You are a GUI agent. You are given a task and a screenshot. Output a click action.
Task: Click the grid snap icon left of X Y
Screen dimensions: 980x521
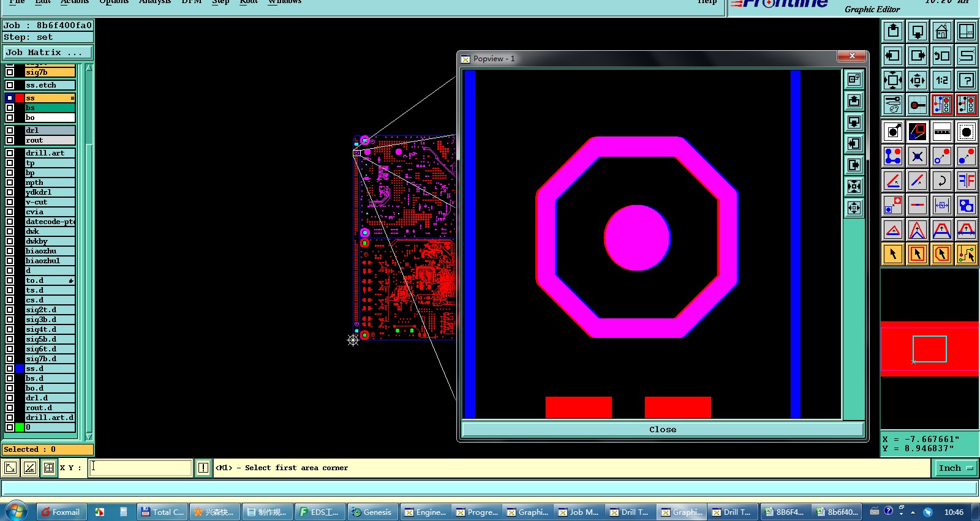48,468
